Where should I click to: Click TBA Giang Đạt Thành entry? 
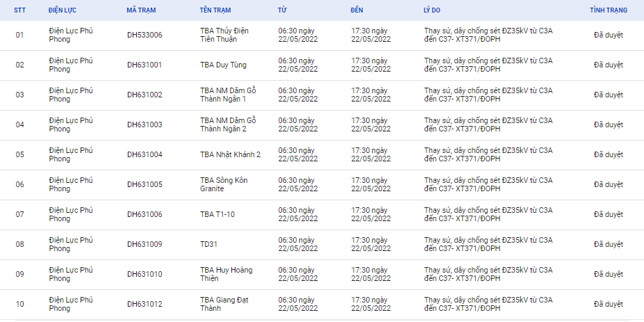(x=224, y=304)
